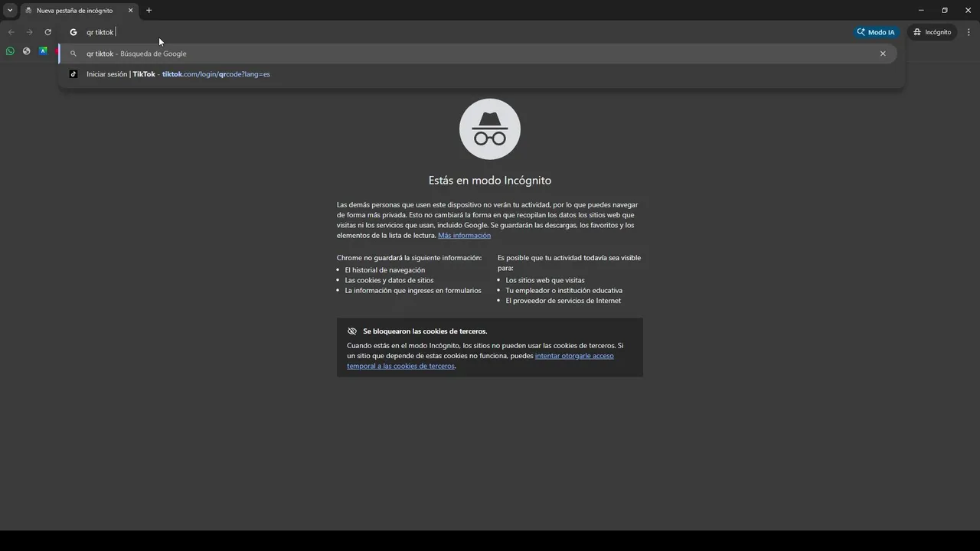Click the Estás en modo Incógnito heading
The width and height of the screenshot is (980, 551).
490,181
